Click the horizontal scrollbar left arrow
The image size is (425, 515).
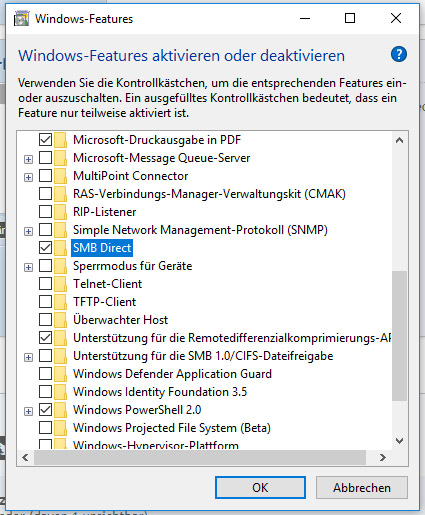25,457
